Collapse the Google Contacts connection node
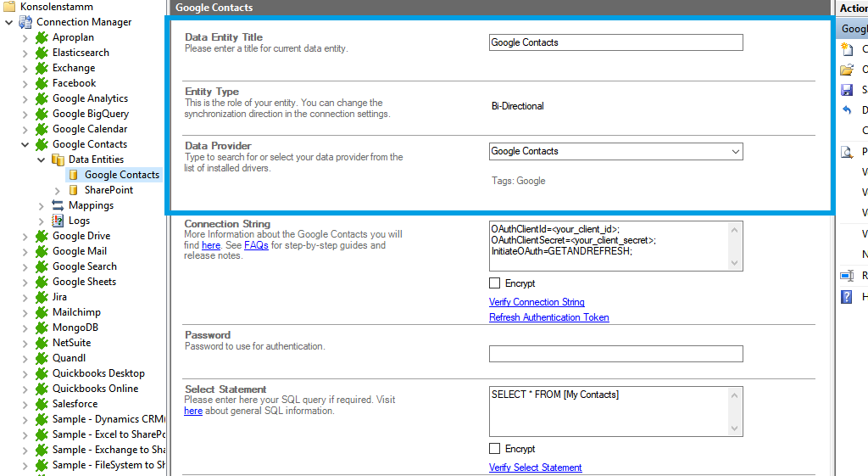Image resolution: width=868 pixels, height=476 pixels. 25,144
